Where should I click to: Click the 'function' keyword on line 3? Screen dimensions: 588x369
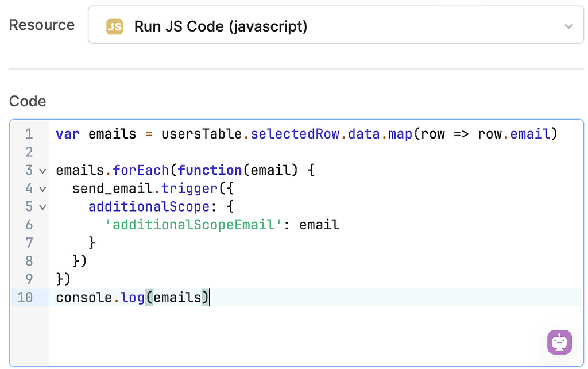pyautogui.click(x=210, y=171)
